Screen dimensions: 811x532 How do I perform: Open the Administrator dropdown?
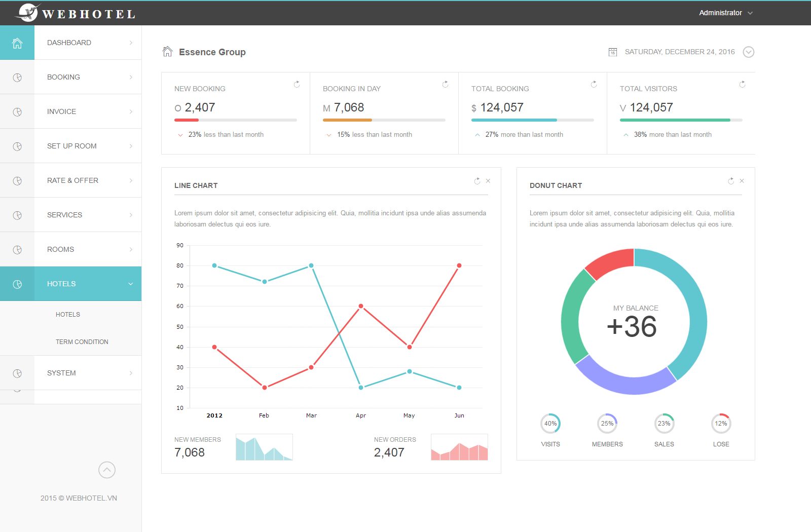[x=726, y=13]
